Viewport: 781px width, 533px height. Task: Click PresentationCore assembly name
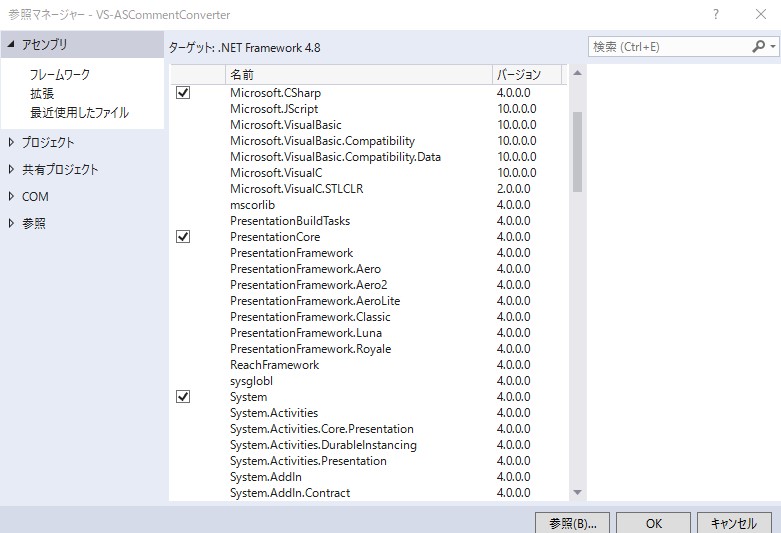tap(275, 237)
